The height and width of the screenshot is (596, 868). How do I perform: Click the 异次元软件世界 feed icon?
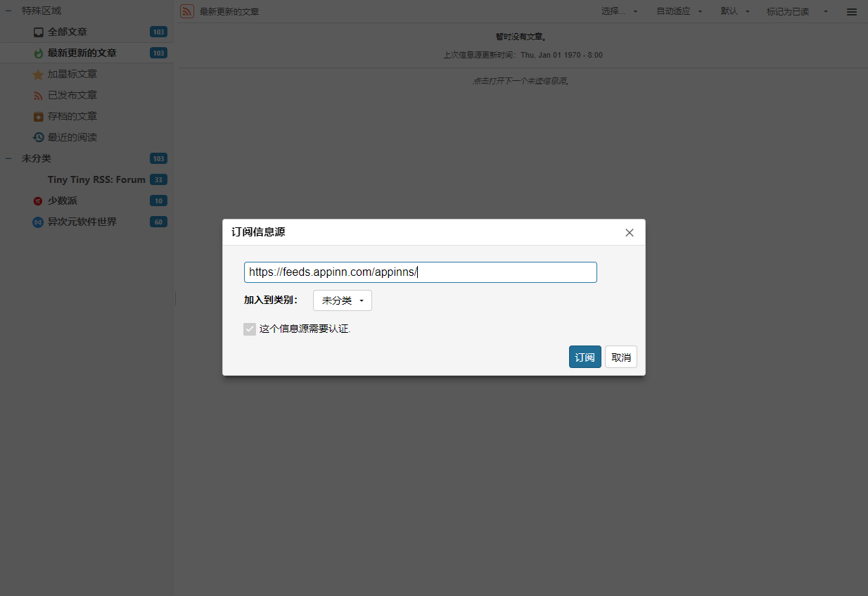tap(38, 222)
